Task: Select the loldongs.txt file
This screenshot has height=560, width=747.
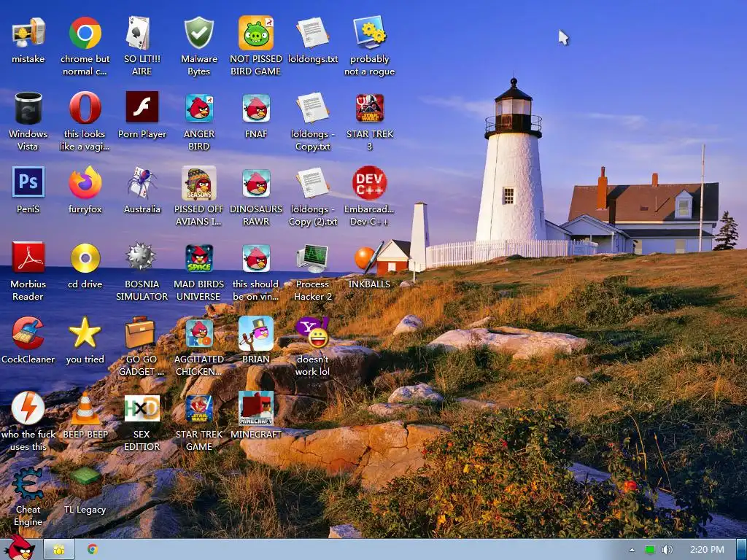Action: tap(312, 34)
